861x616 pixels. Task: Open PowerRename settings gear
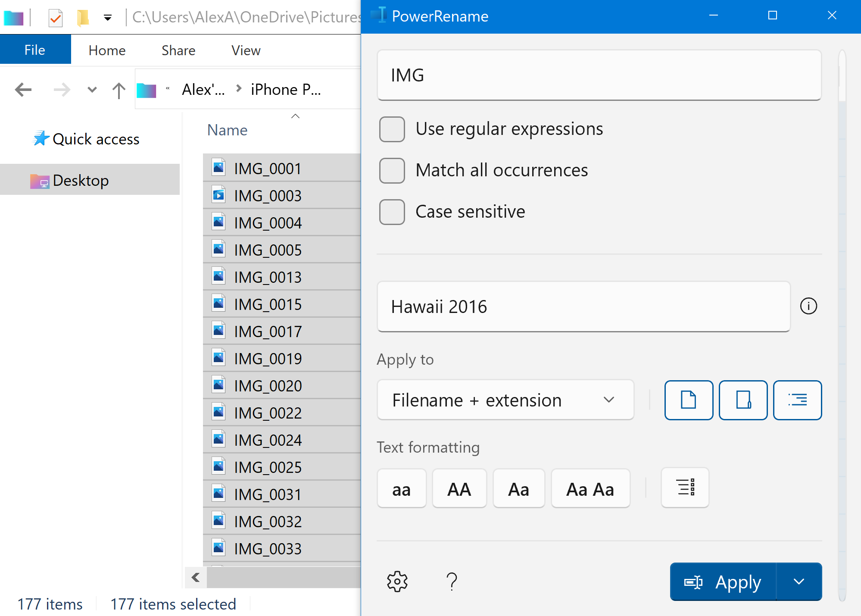pos(397,582)
